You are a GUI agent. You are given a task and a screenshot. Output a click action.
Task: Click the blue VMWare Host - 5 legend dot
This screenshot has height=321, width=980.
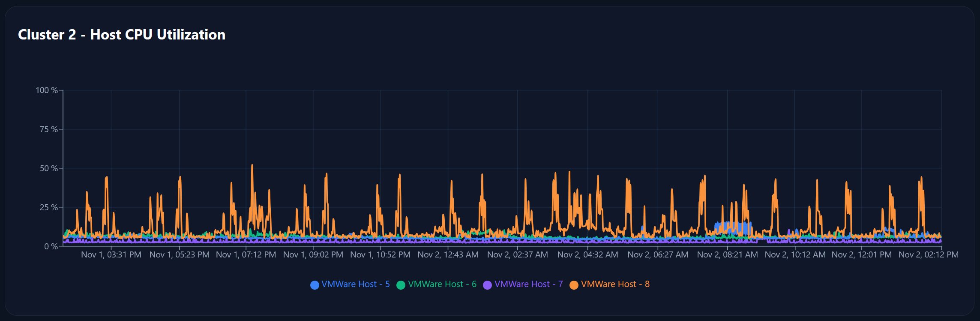pyautogui.click(x=315, y=285)
